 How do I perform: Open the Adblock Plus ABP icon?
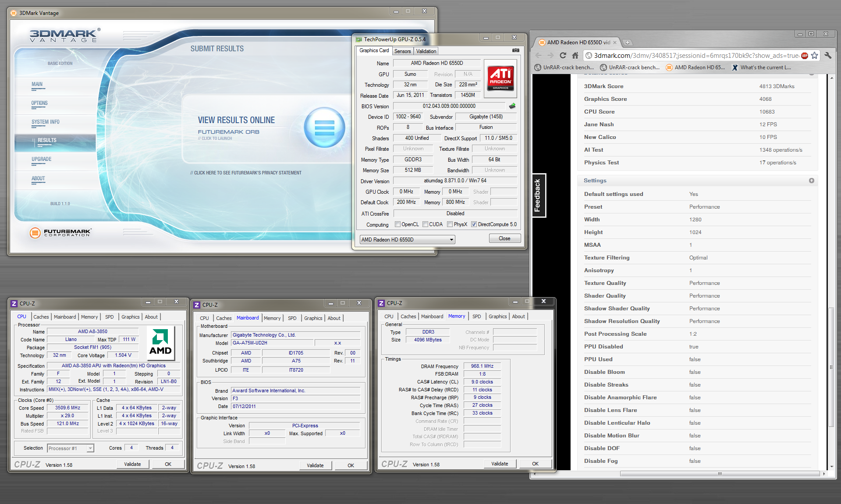tap(805, 56)
